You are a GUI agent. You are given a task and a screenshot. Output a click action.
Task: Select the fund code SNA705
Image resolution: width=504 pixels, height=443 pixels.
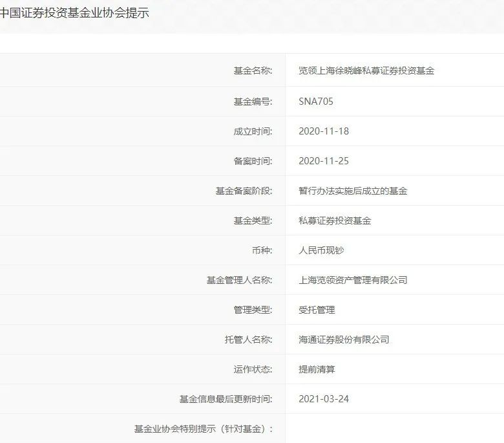(x=316, y=101)
